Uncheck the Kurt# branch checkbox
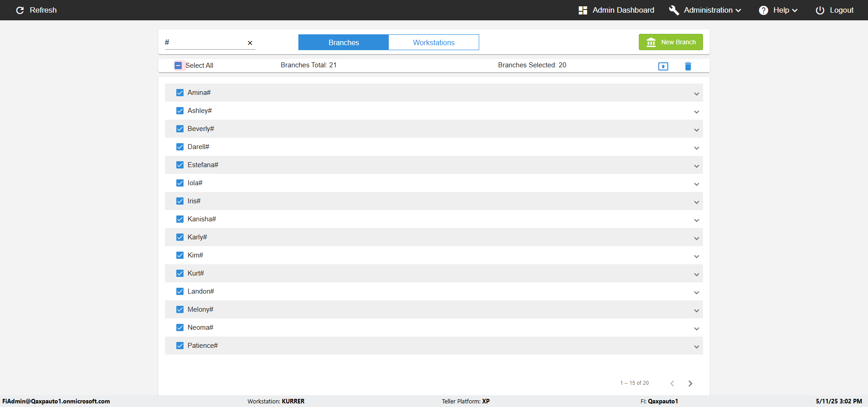Image resolution: width=868 pixels, height=407 pixels. point(180,273)
